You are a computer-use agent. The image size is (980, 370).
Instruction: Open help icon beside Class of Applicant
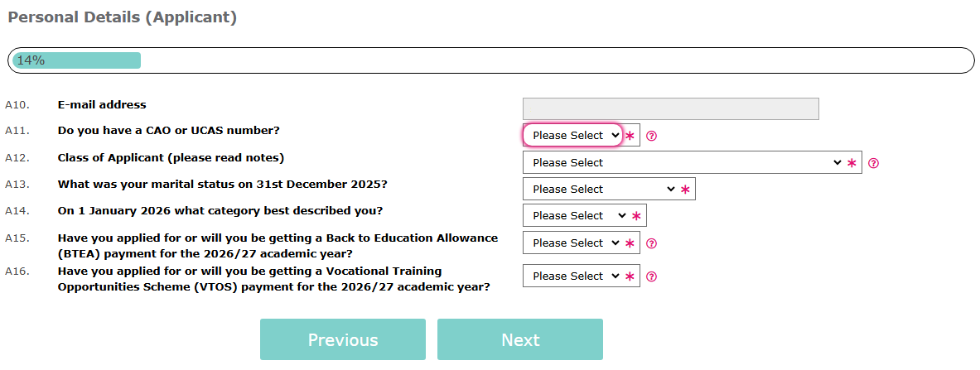[x=873, y=163]
